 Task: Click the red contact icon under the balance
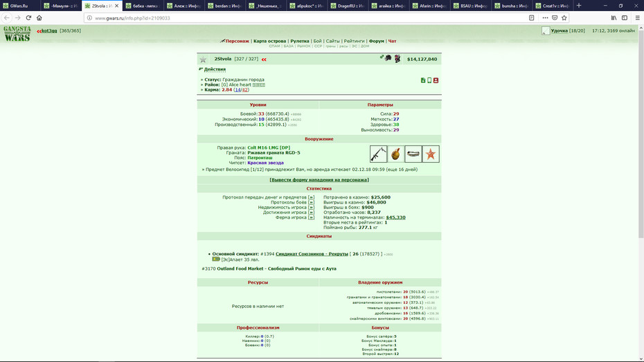[436, 80]
